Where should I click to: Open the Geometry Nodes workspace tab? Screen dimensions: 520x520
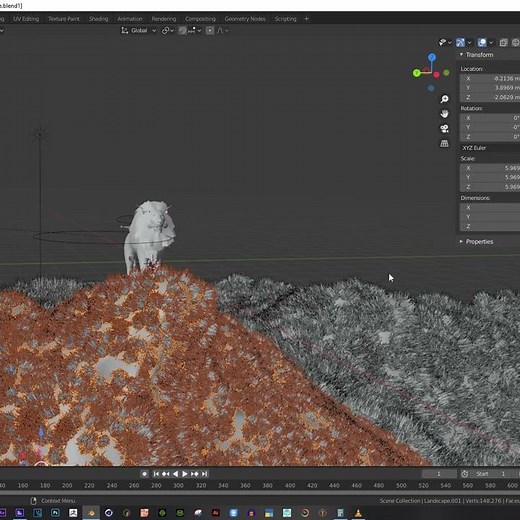(245, 19)
